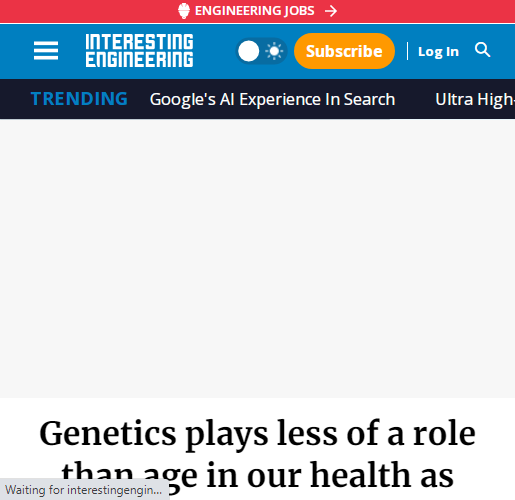Screen dimensions: 515x500
Task: Select the Ultra High trending item
Action: coord(475,99)
